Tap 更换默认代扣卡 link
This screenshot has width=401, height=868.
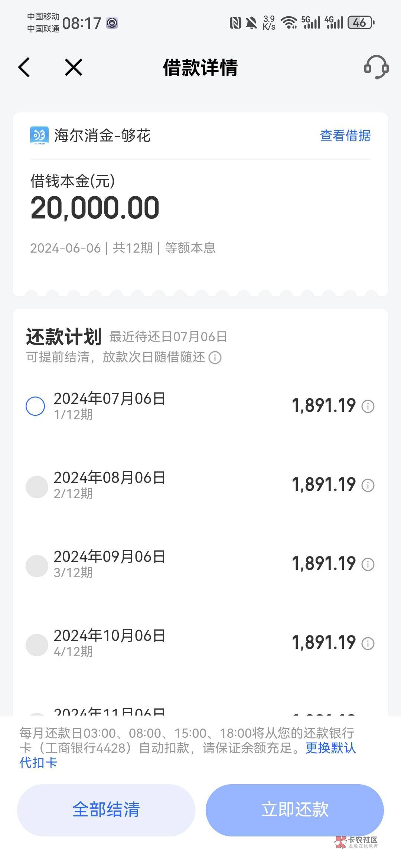coord(330,748)
